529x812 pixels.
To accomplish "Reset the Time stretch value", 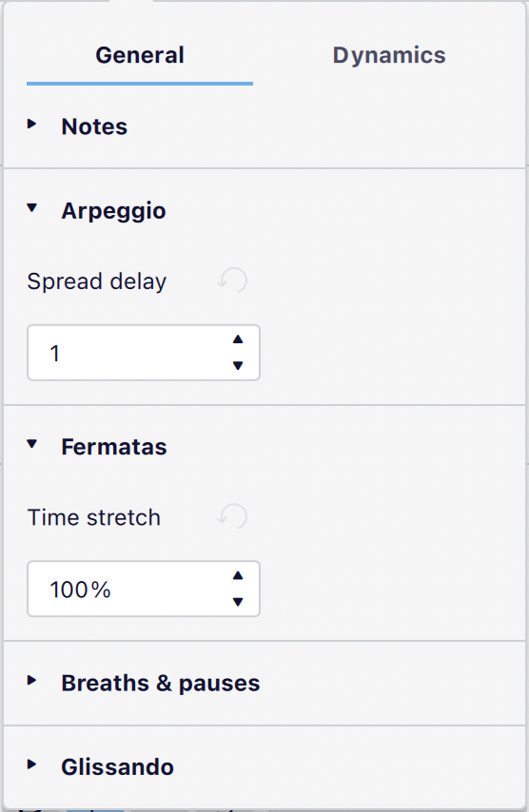I will (x=232, y=517).
